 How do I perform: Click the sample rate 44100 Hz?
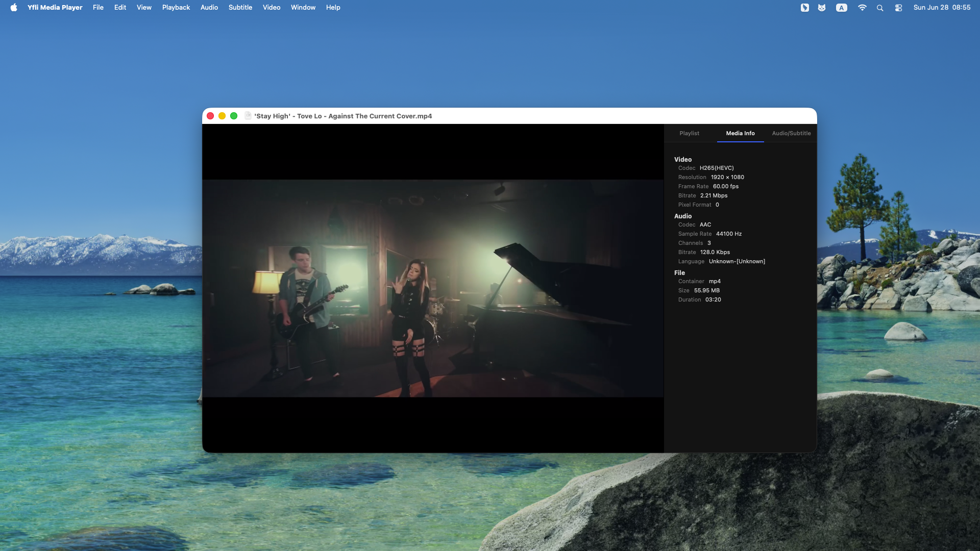click(729, 234)
